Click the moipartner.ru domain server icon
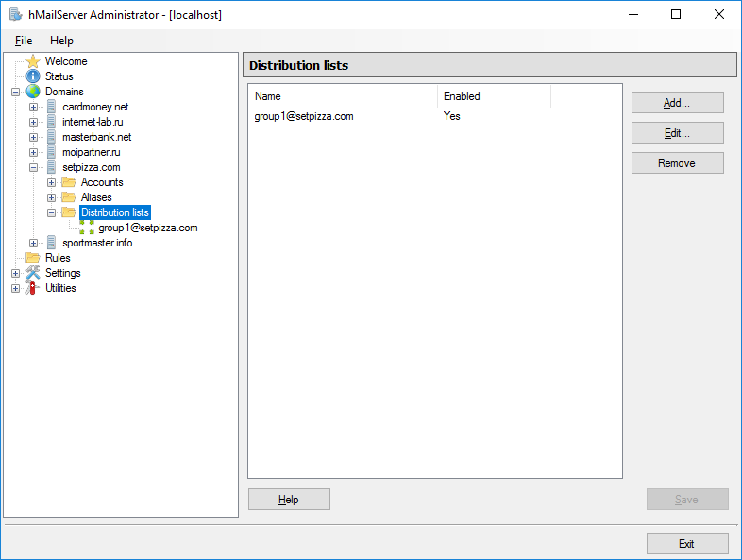The image size is (742, 560). tap(51, 152)
